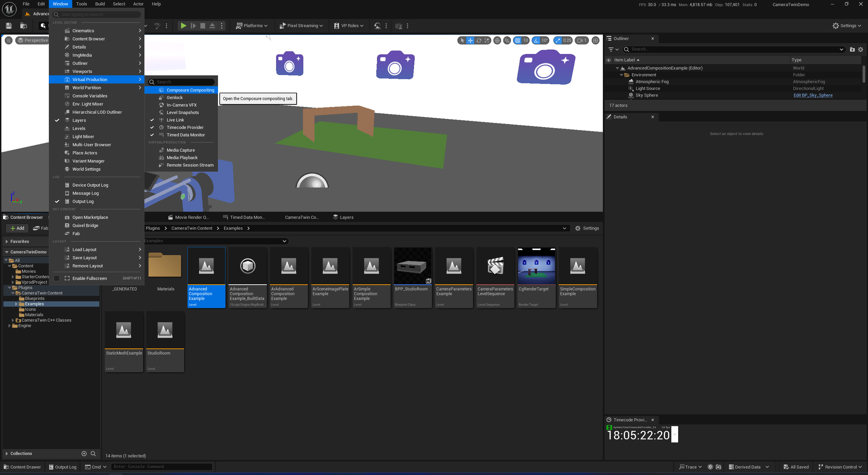Toggle viewport grid snapping icon
This screenshot has height=475, width=868.
[x=517, y=40]
